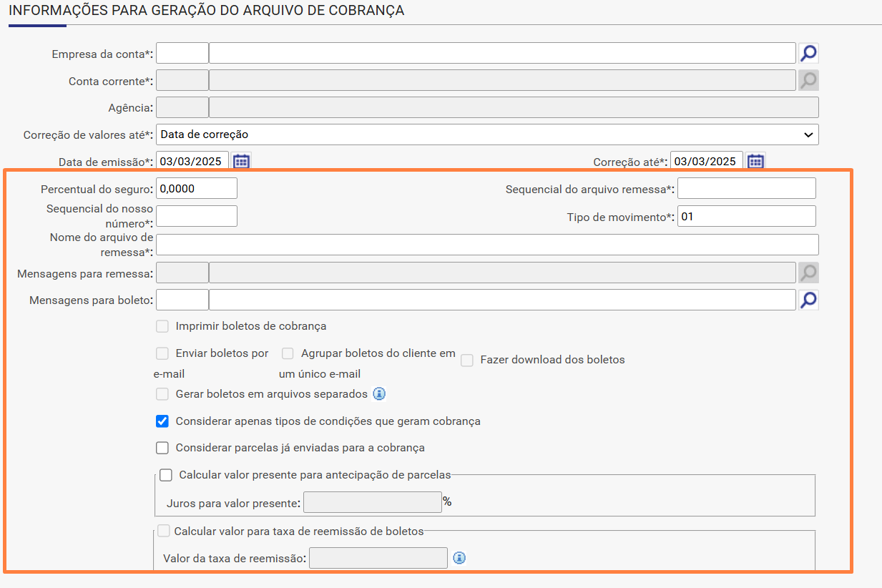This screenshot has height=588, width=882.
Task: Tick Calcular valor para taxa de reemissão de boletos
Action: (x=164, y=531)
